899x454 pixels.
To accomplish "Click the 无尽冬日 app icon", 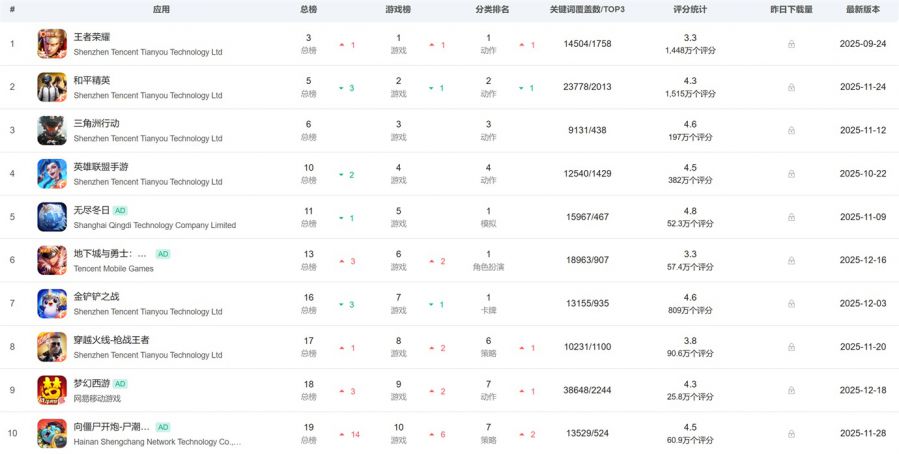I will [x=52, y=217].
